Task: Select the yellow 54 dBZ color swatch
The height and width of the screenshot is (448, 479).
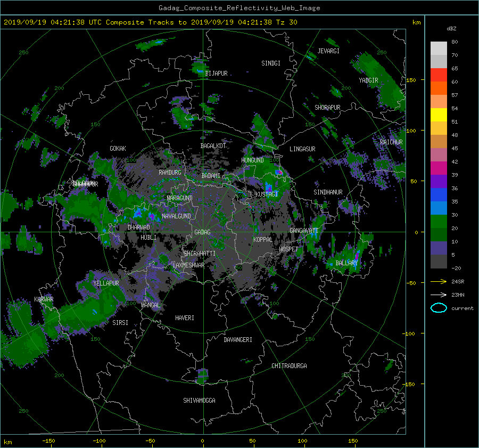Action: tap(439, 115)
